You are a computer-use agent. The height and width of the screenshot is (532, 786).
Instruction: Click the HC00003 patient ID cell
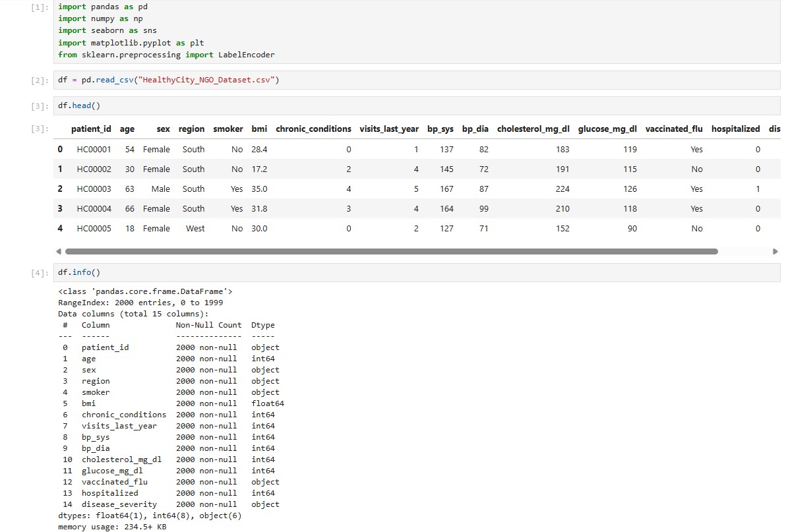(x=94, y=189)
